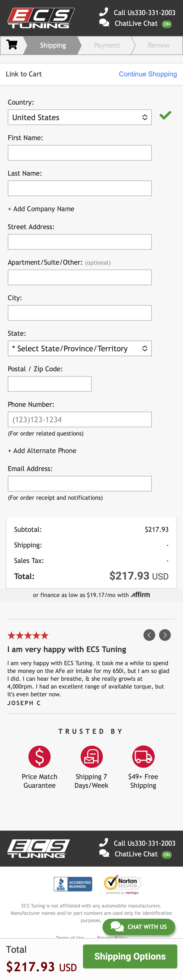Click the phone Call Us icon
The width and height of the screenshot is (183, 980).
click(104, 12)
